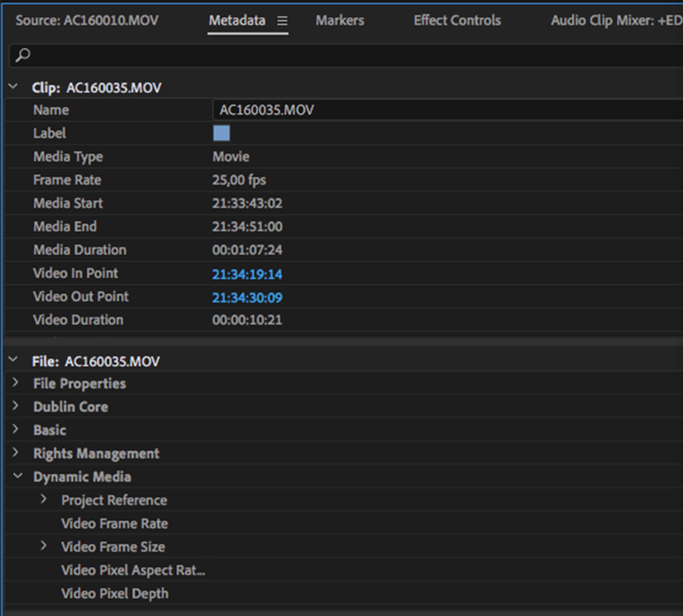Collapse the Clip AC160035.MOV section
The width and height of the screenshot is (683, 616).
coord(13,87)
